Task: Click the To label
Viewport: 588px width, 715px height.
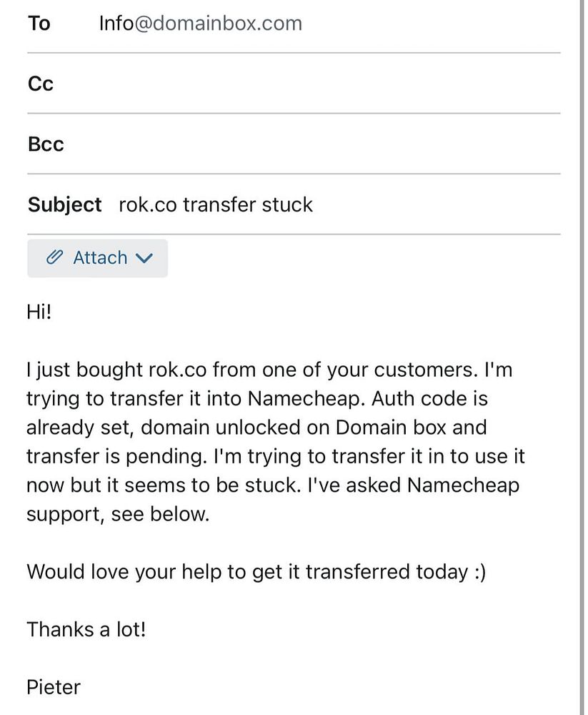Action: pyautogui.click(x=39, y=24)
